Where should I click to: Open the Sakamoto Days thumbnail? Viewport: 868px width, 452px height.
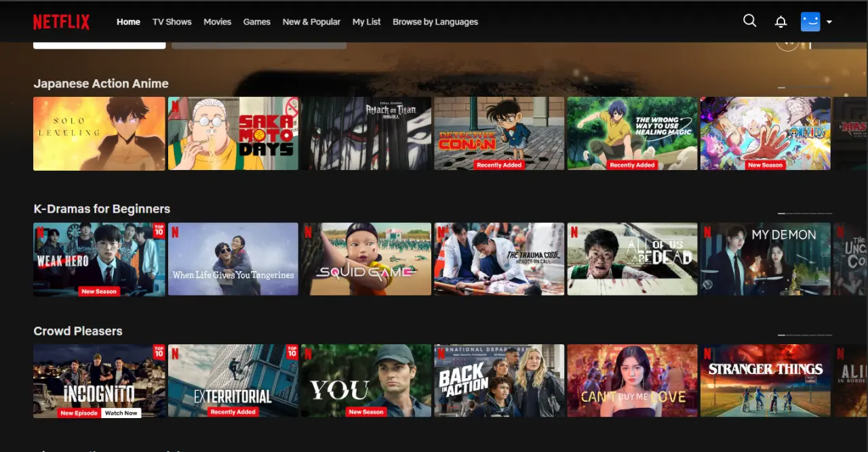[233, 133]
